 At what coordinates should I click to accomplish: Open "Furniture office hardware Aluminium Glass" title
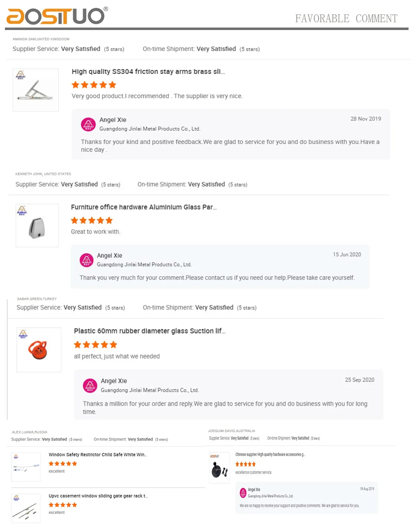point(143,207)
